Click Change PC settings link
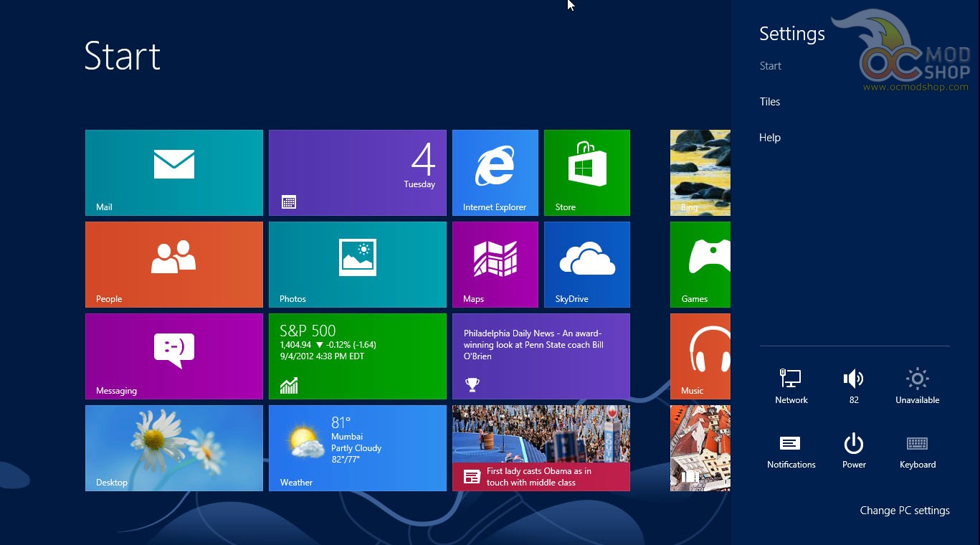 point(905,511)
